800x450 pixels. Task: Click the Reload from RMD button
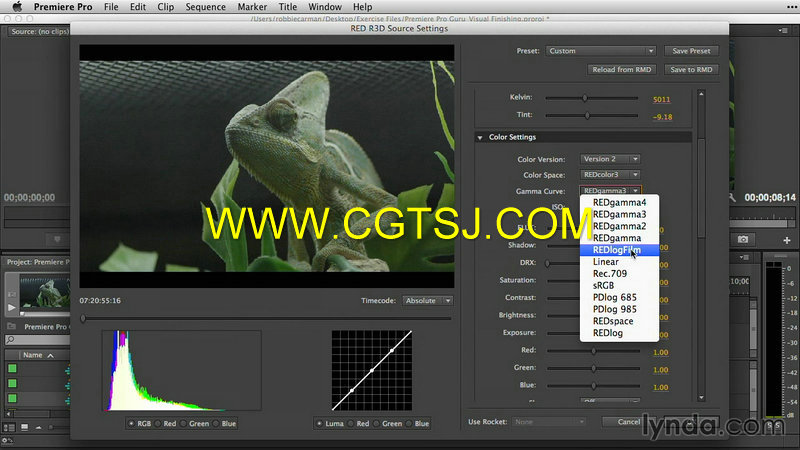621,69
